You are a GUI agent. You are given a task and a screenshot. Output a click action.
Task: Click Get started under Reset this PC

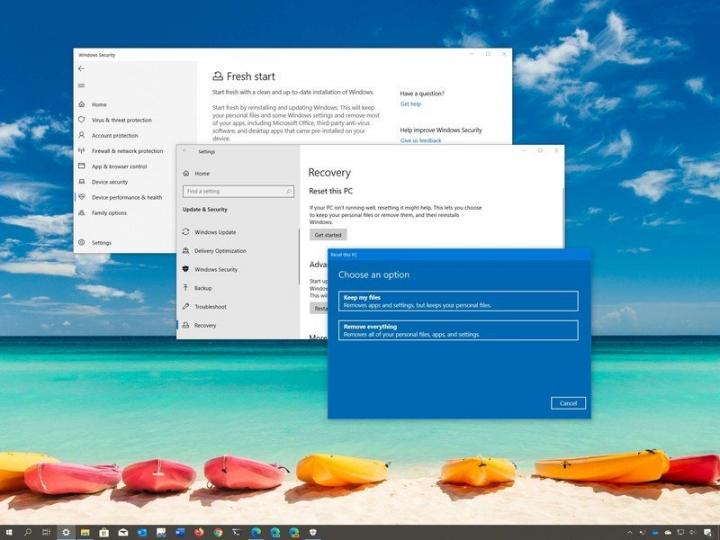(328, 235)
